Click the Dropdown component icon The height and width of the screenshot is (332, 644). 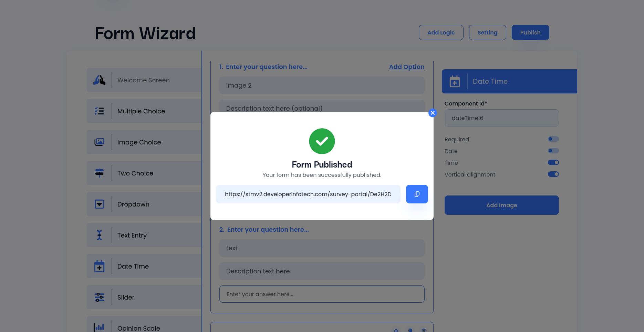click(x=100, y=204)
